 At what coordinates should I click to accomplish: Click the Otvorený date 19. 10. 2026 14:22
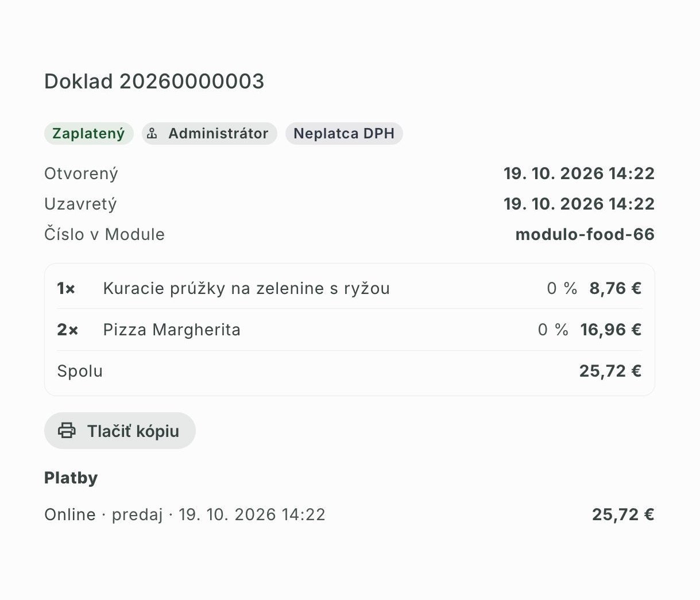pyautogui.click(x=579, y=173)
